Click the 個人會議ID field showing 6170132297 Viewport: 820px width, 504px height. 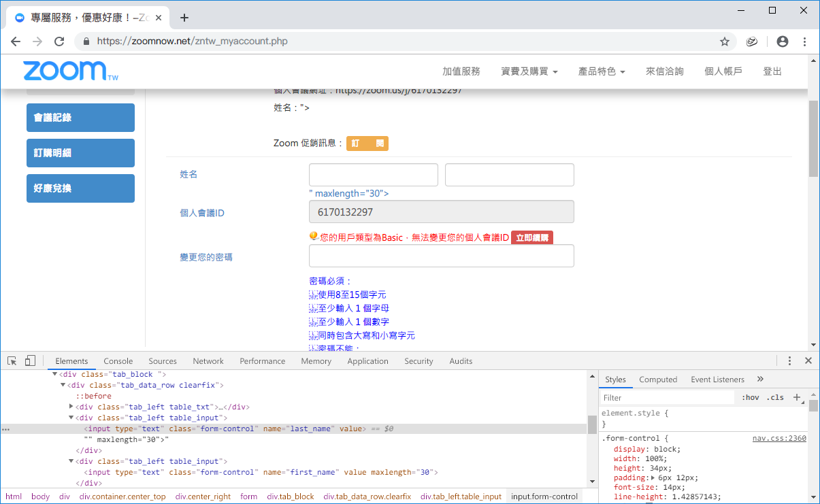tap(442, 212)
